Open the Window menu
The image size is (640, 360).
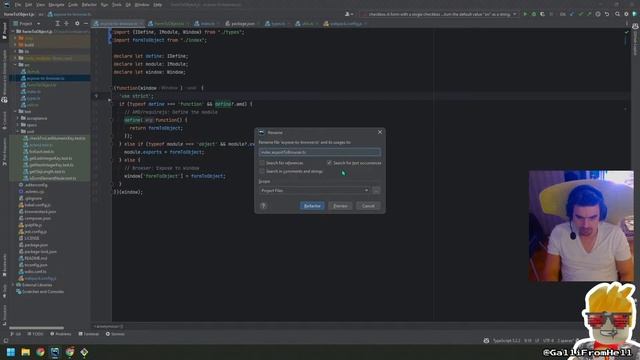pos(142,5)
